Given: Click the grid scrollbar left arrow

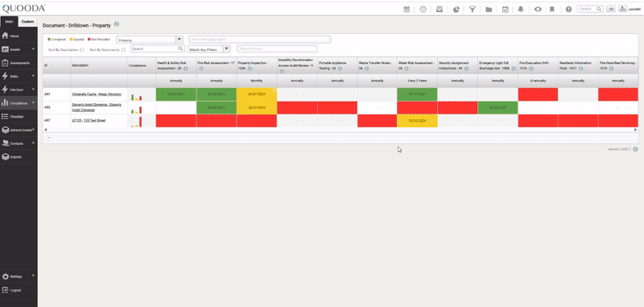Looking at the screenshot, I should (45, 130).
